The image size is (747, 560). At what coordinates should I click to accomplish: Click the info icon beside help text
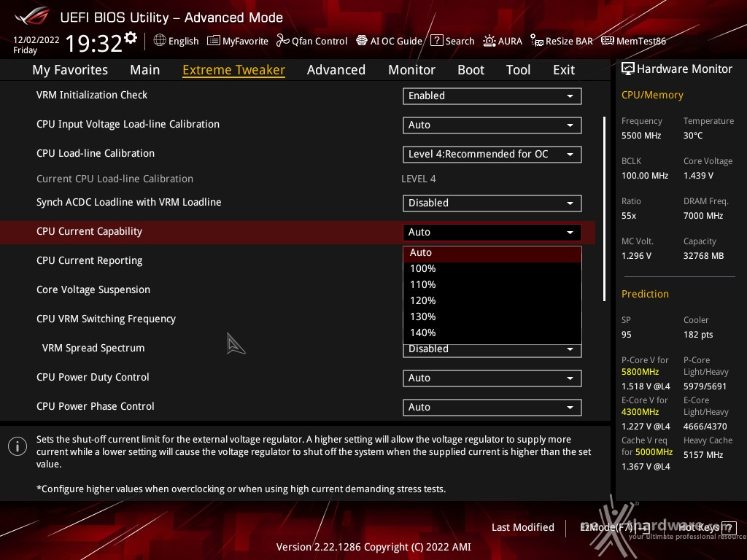[18, 446]
